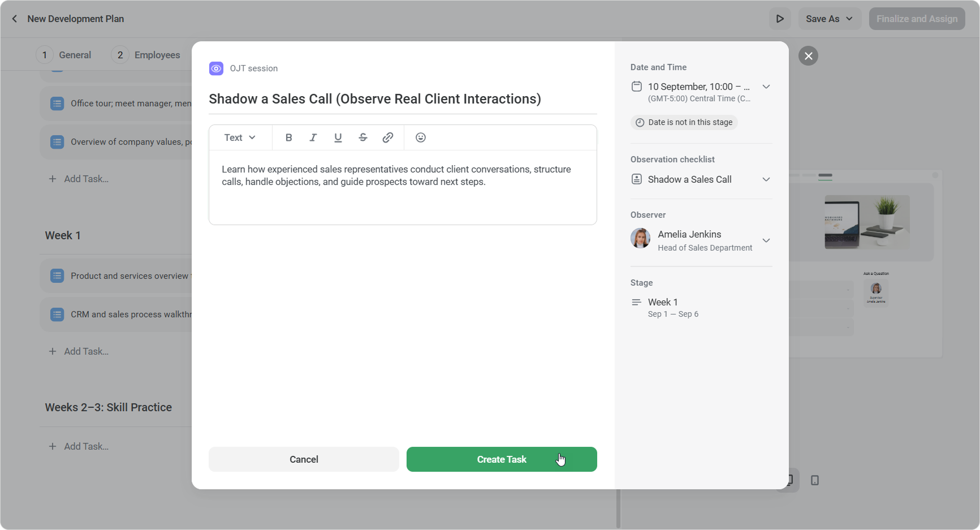980x530 pixels.
Task: Toggle bold formatting in the editor
Action: tap(288, 137)
